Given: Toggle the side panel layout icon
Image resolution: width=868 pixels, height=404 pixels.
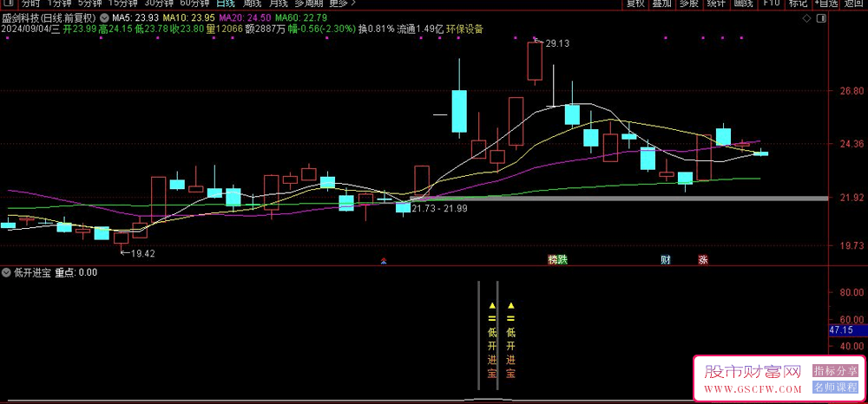Looking at the screenshot, I should [821, 17].
